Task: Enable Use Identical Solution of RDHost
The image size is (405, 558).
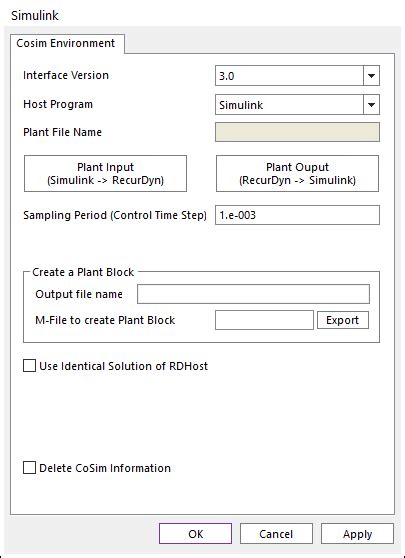Action: click(29, 366)
